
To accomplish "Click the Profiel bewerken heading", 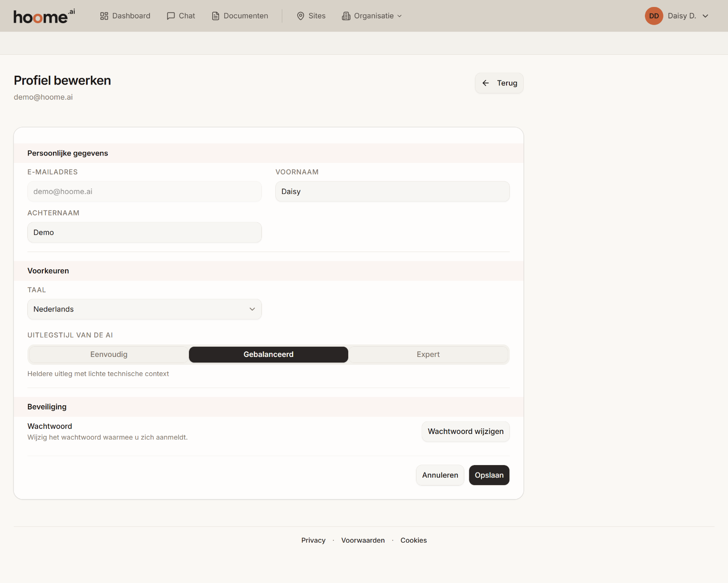I will [62, 81].
